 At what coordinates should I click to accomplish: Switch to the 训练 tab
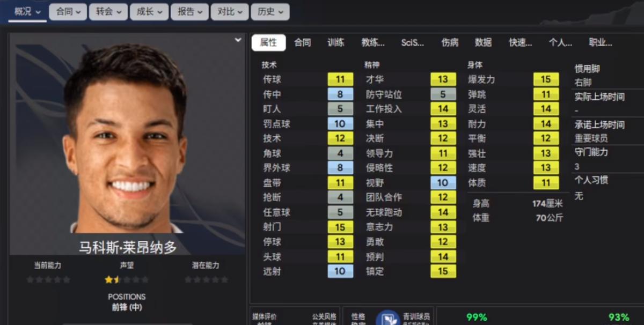tap(336, 43)
